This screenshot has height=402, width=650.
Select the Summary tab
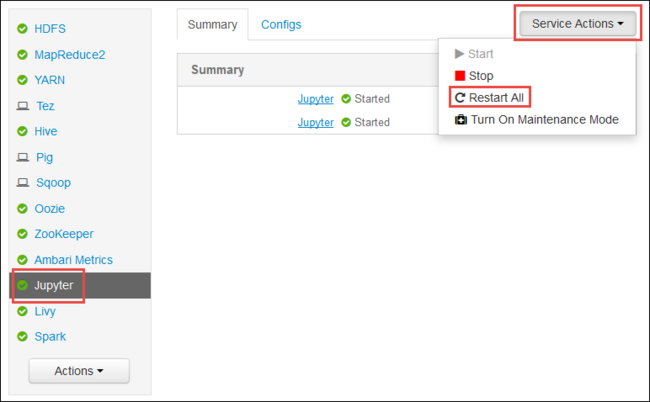(x=212, y=24)
